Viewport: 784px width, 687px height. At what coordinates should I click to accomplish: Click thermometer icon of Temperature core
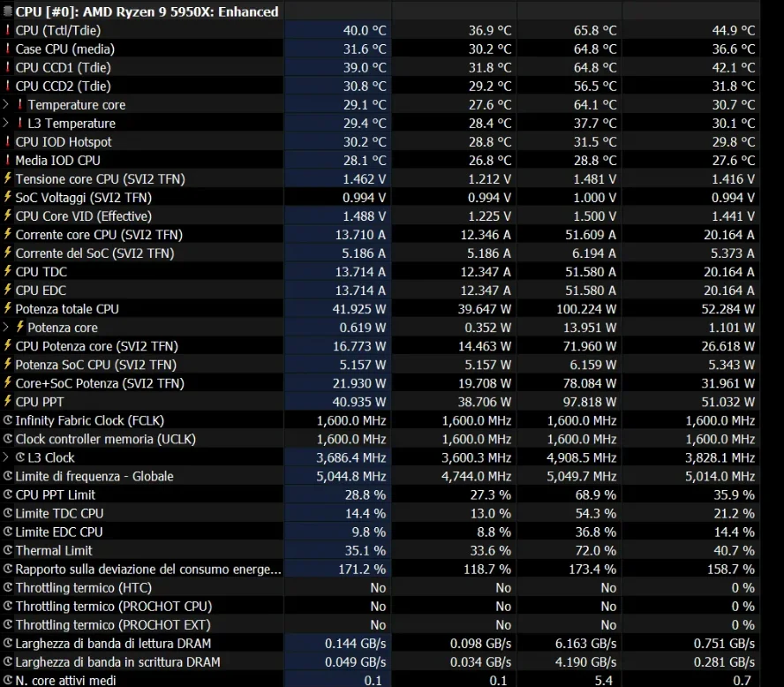[x=20, y=104]
